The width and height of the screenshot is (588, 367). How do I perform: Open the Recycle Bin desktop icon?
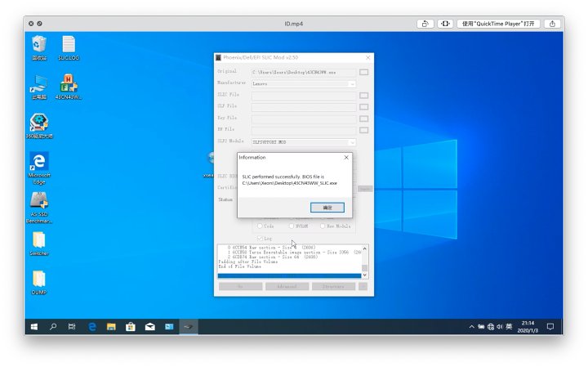click(38, 45)
